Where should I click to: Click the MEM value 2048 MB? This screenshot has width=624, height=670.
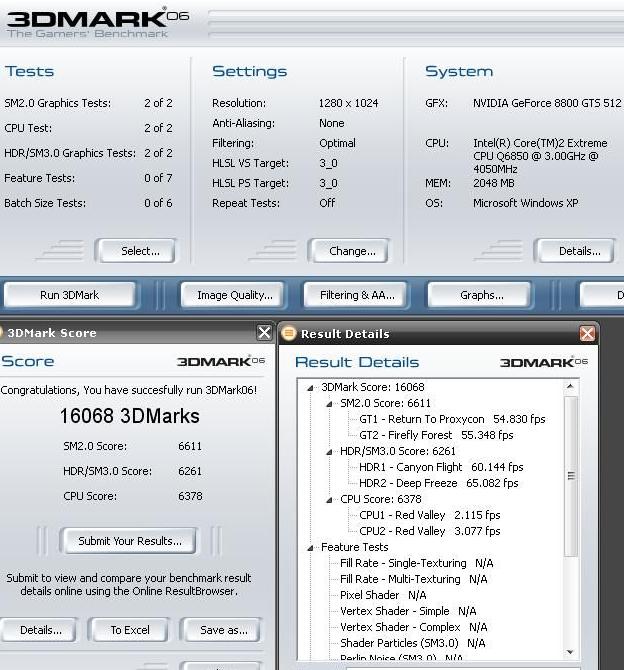(494, 183)
